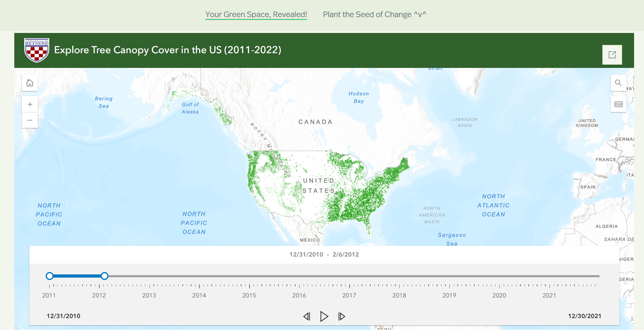
Task: Click the Hudson Bay map label
Action: point(359,97)
